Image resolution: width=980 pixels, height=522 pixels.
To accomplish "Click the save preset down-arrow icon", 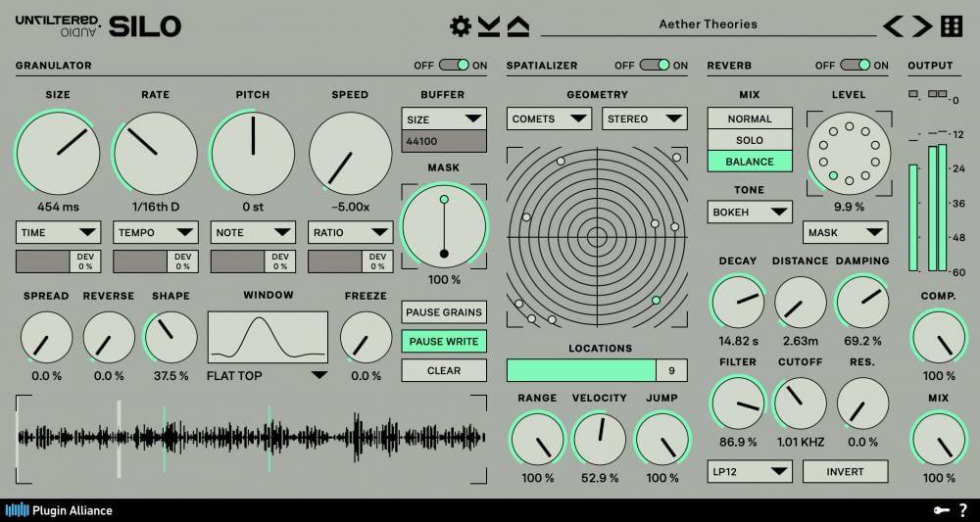I will [489, 26].
